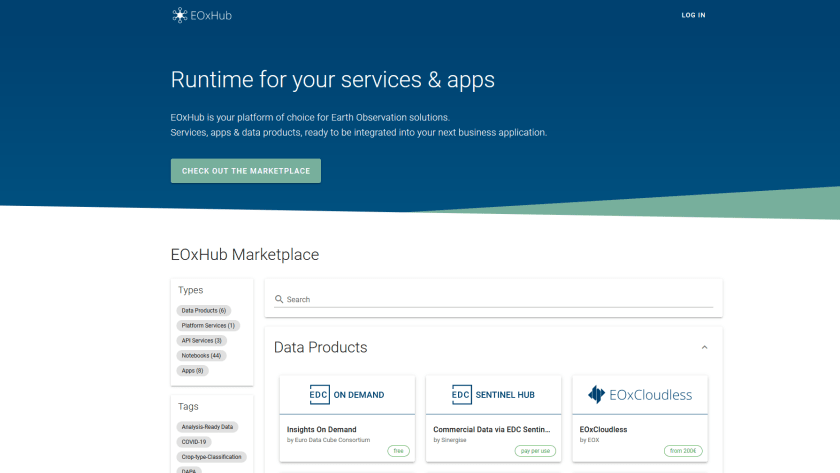Click the 'pay per use' price badge

point(535,451)
